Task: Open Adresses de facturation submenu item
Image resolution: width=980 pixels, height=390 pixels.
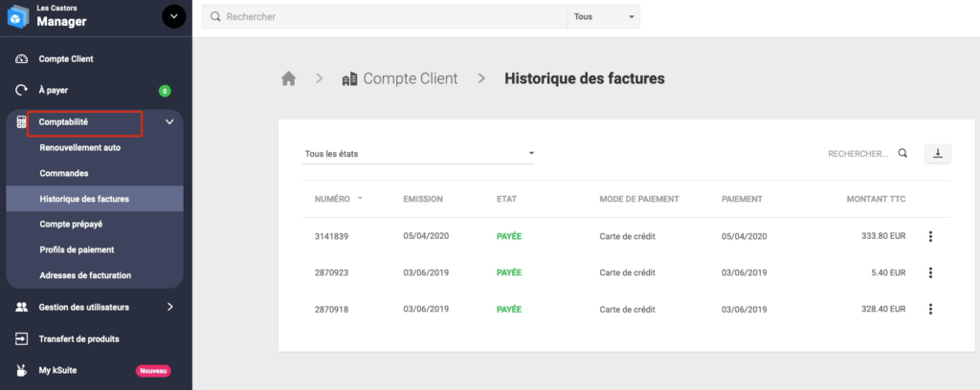Action: (85, 275)
